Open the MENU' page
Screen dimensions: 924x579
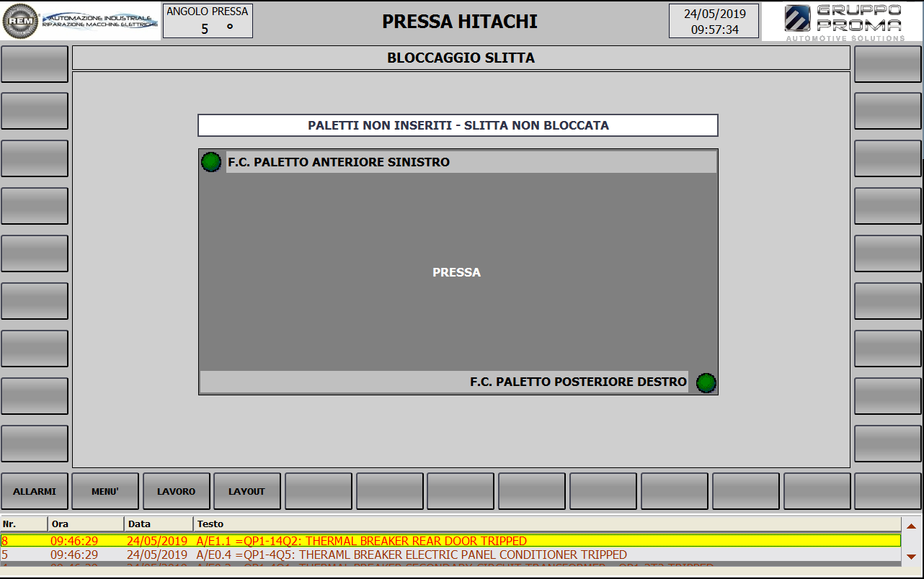[x=105, y=491]
